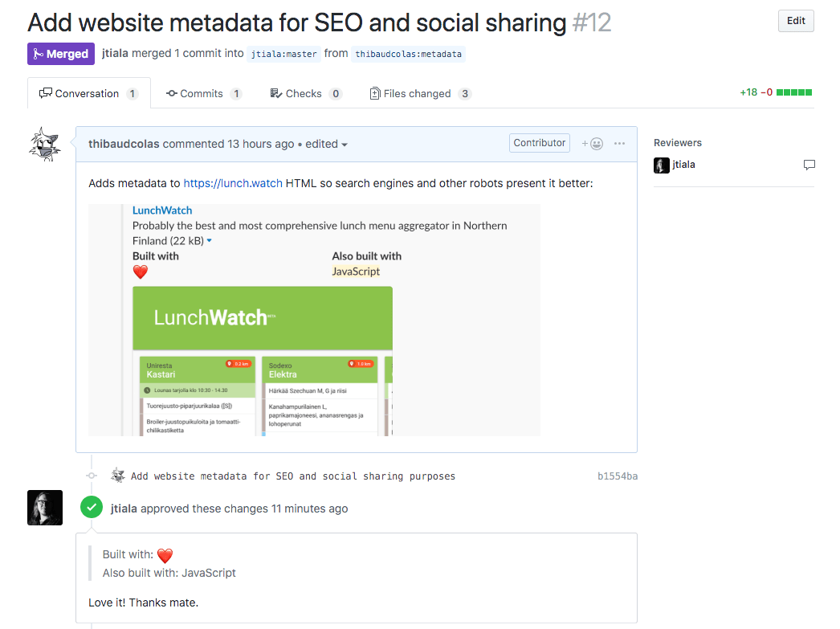Click the reviewer comment bubble icon
Screen dimensions: 840x629
(809, 165)
